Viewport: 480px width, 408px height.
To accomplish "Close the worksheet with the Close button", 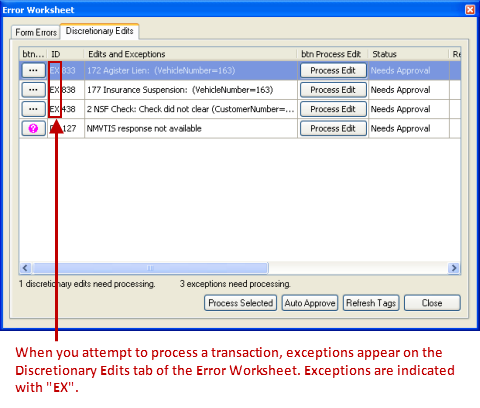I will [432, 303].
